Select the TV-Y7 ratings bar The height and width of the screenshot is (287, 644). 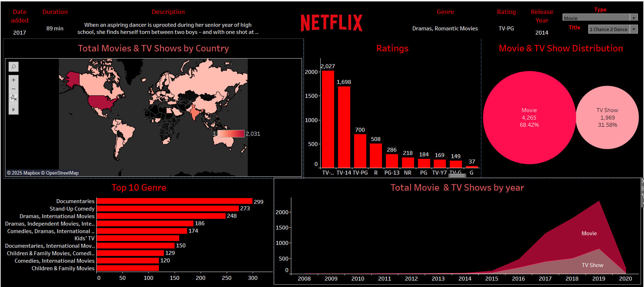[439, 164]
